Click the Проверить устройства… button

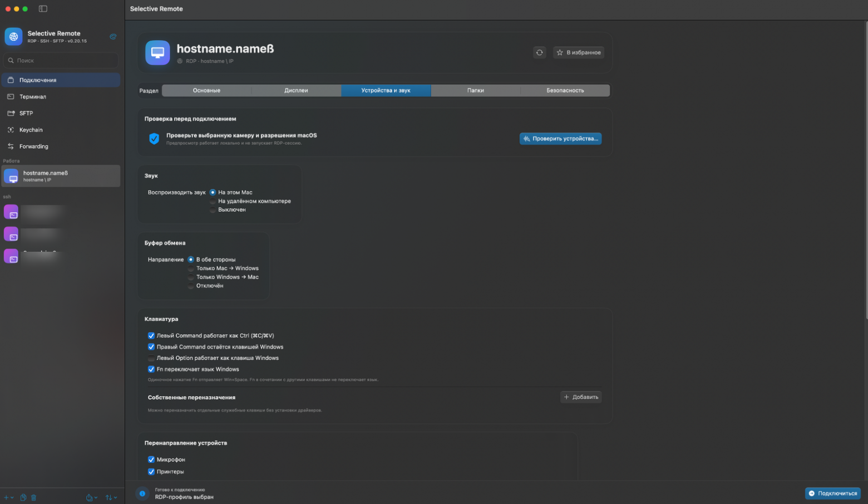coord(560,139)
